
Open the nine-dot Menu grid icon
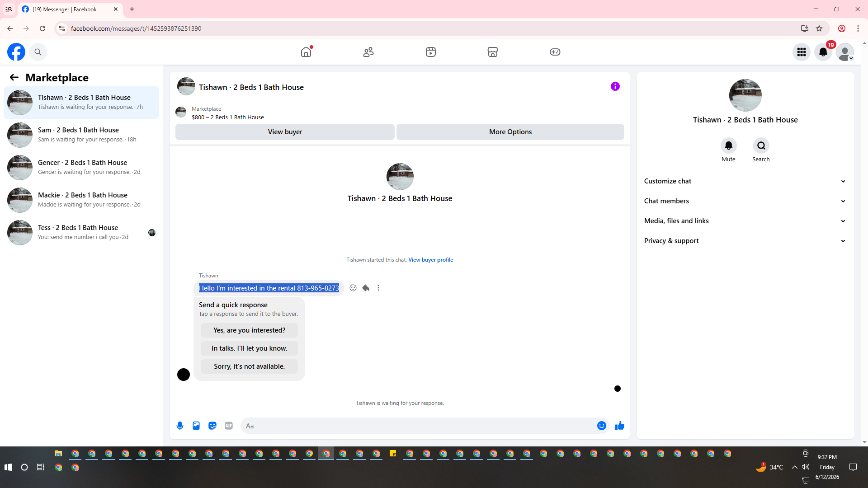coord(802,52)
